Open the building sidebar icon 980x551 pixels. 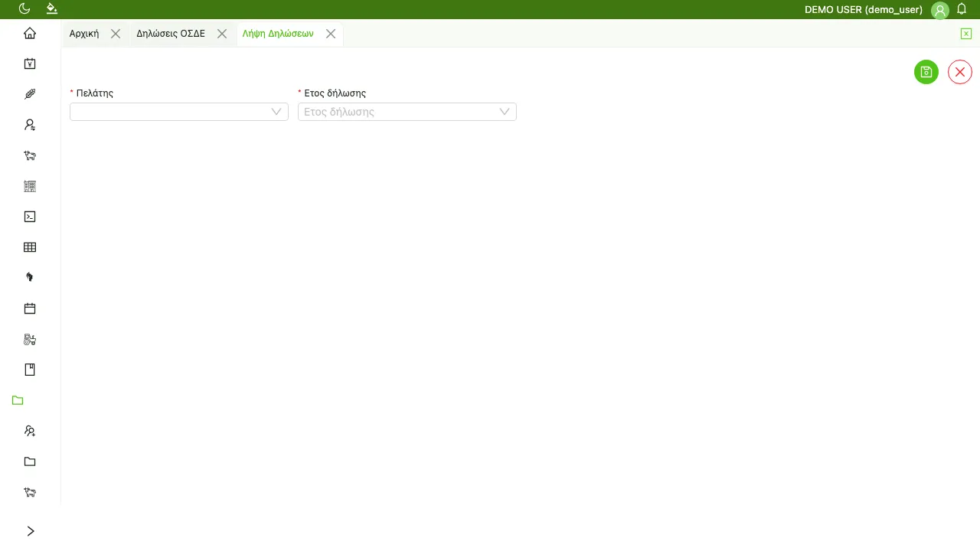click(30, 186)
